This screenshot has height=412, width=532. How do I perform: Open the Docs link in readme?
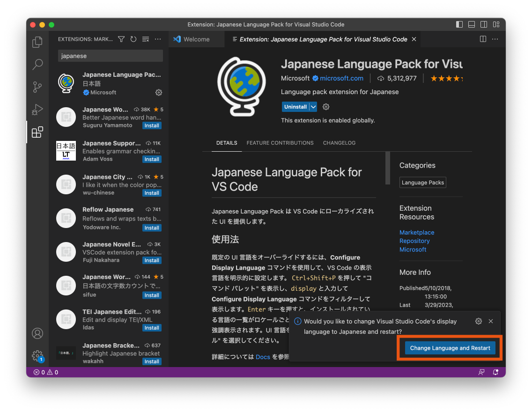coord(263,357)
